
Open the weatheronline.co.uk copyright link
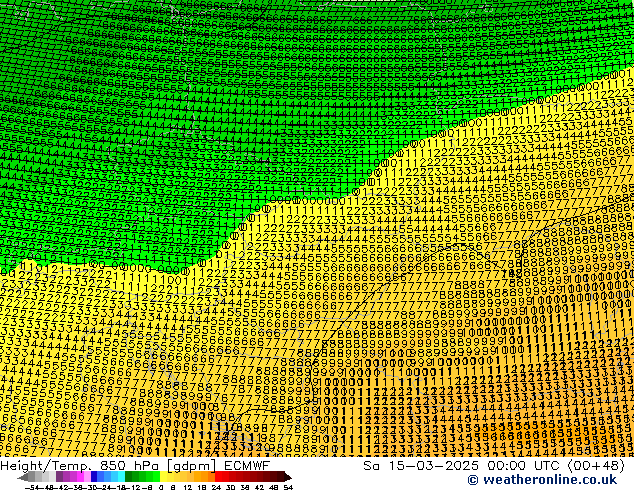[542, 480]
